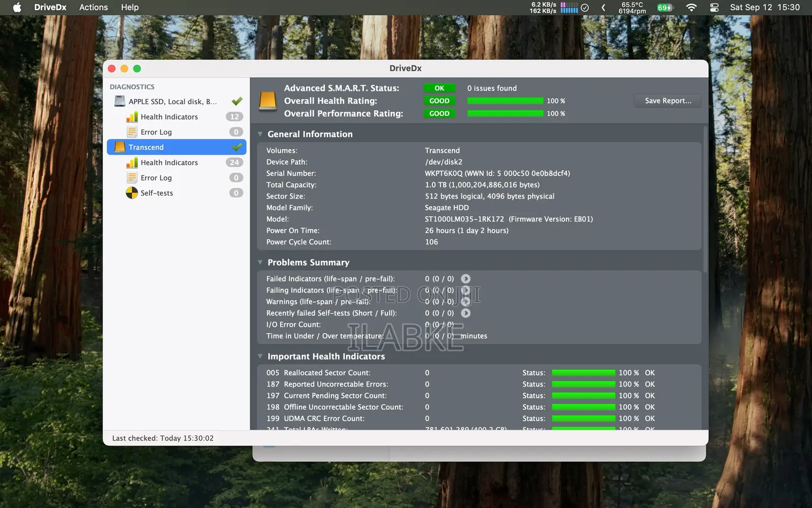This screenshot has height=508, width=812.
Task: Click the checkmark circle icon in menu bar
Action: pyautogui.click(x=585, y=7)
